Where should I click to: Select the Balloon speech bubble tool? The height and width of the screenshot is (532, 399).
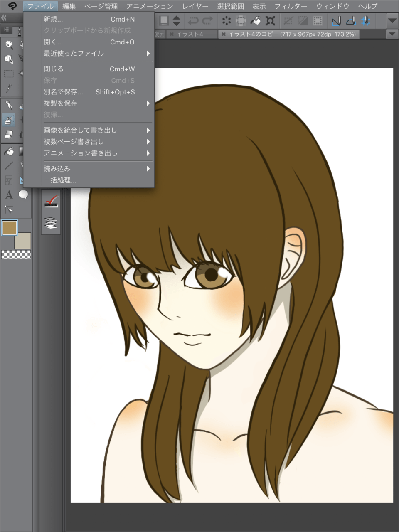pyautogui.click(x=23, y=195)
